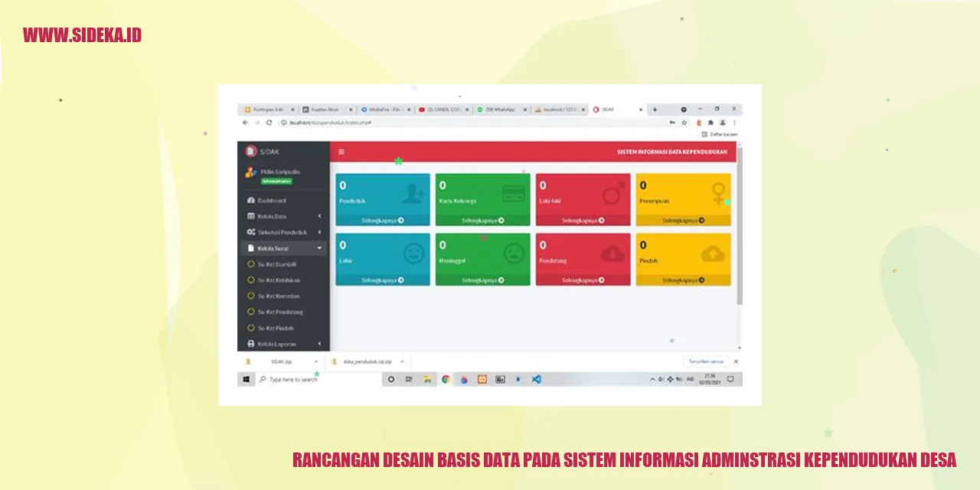The height and width of the screenshot is (490, 980).
Task: Click the female symbol on Perempuan card
Action: pos(718,194)
